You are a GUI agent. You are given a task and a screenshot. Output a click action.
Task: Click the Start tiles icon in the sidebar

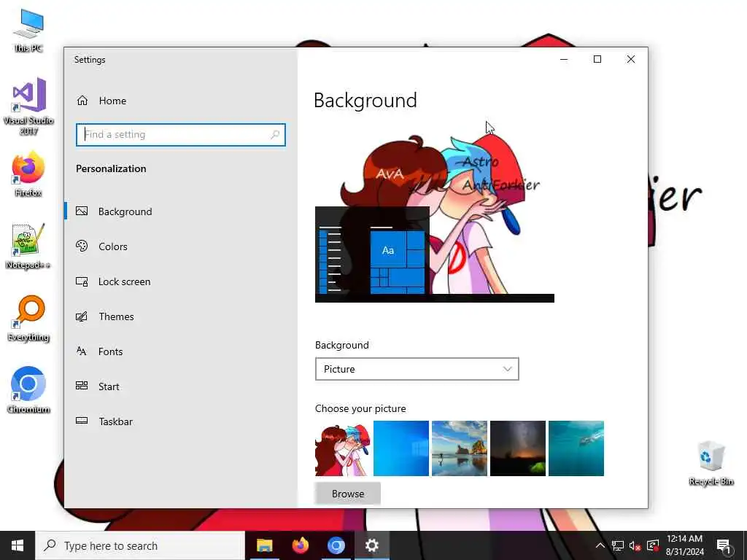coord(82,386)
